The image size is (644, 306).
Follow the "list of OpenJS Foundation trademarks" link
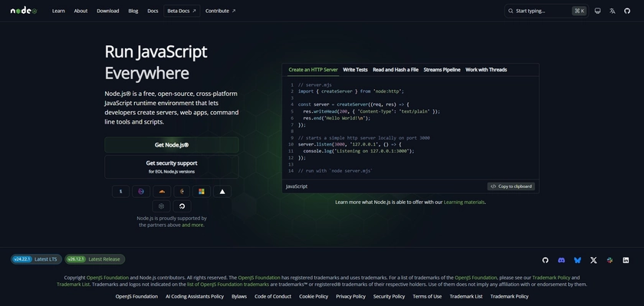tap(228, 285)
